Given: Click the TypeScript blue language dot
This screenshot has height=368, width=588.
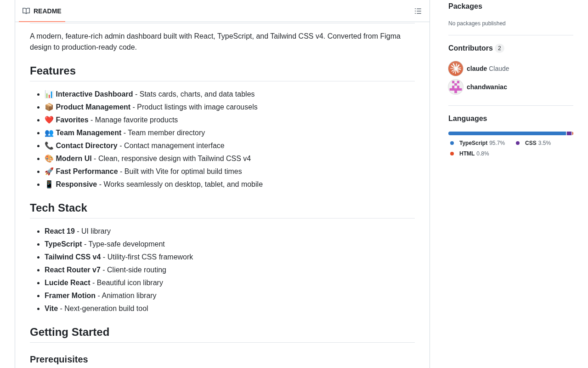Looking at the screenshot, I should (452, 143).
